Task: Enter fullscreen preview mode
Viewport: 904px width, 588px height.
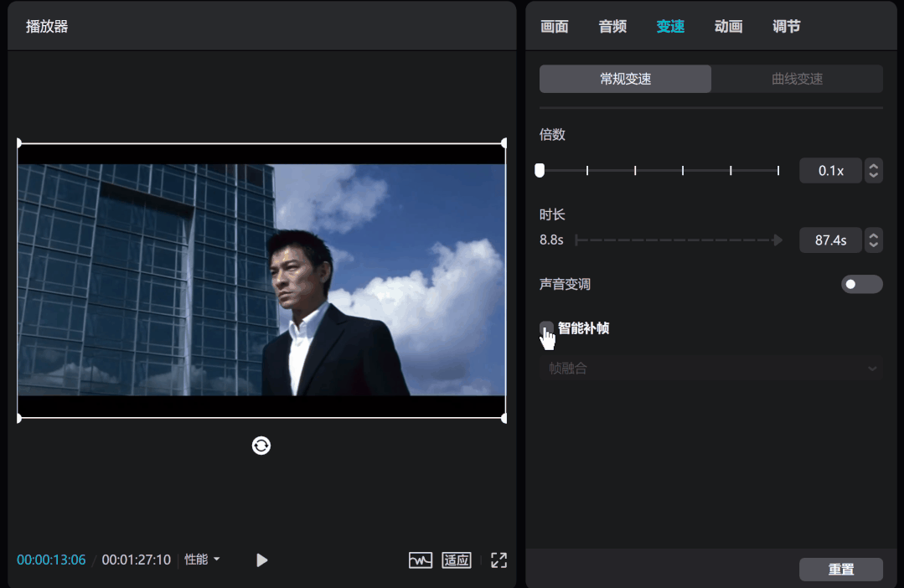Action: (498, 560)
